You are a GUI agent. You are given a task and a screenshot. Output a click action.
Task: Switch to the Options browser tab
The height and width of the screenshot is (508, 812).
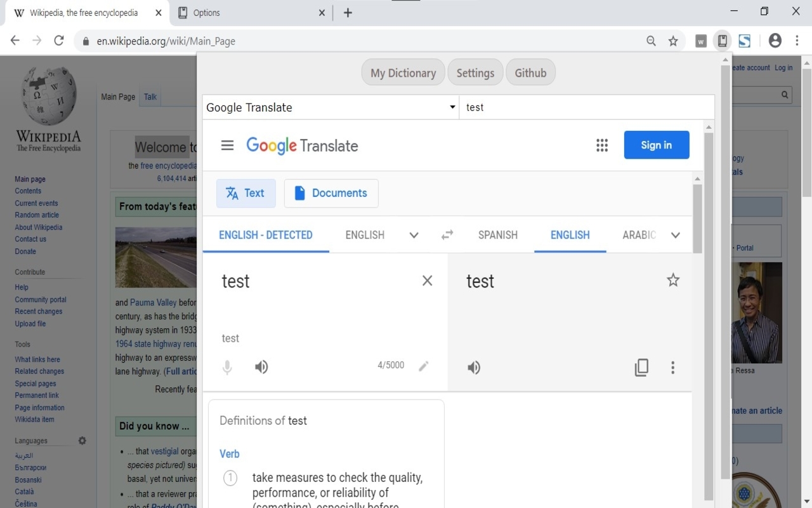[x=251, y=13]
